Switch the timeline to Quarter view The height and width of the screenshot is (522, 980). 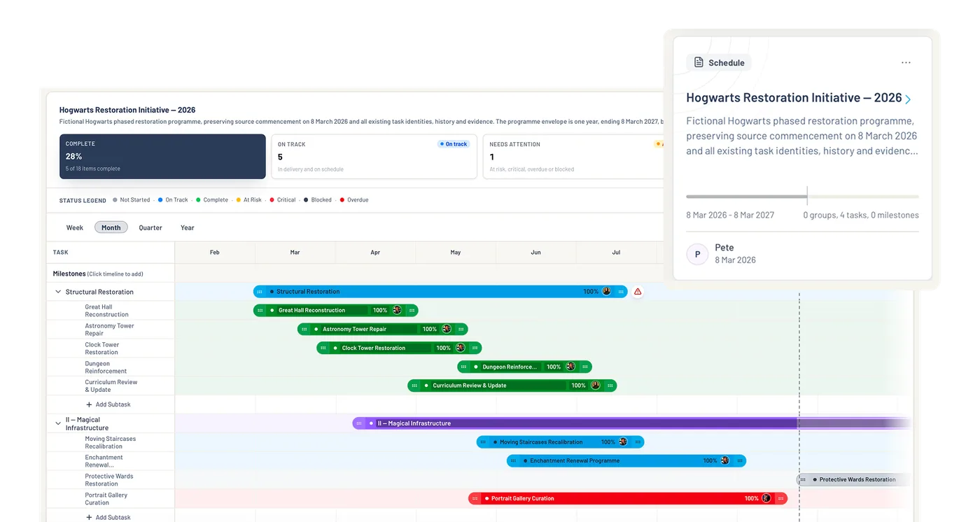(150, 227)
